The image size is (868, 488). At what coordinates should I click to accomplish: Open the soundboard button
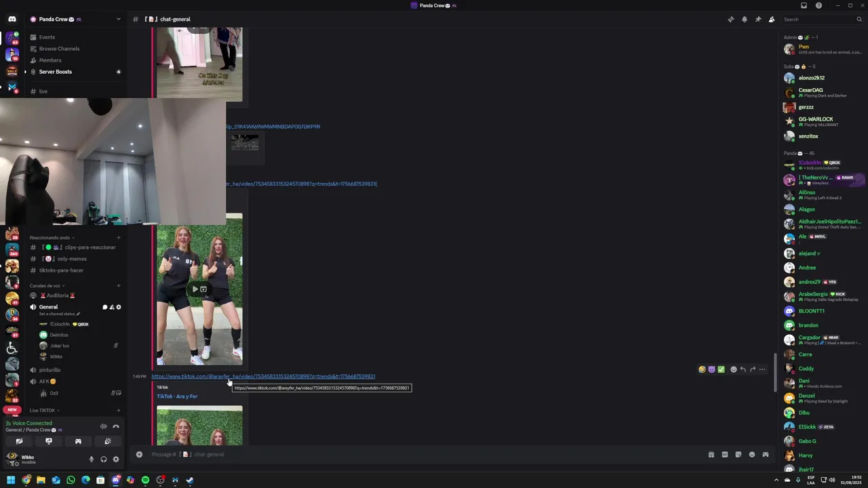pyautogui.click(x=108, y=441)
